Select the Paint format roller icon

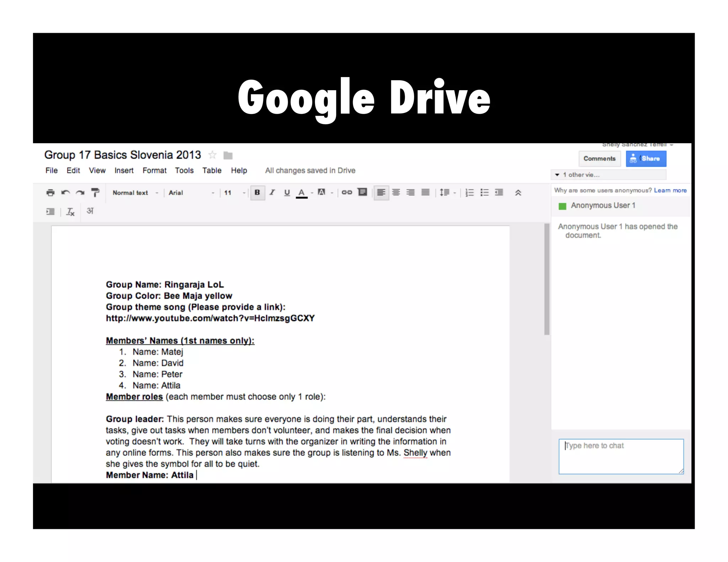tap(95, 193)
